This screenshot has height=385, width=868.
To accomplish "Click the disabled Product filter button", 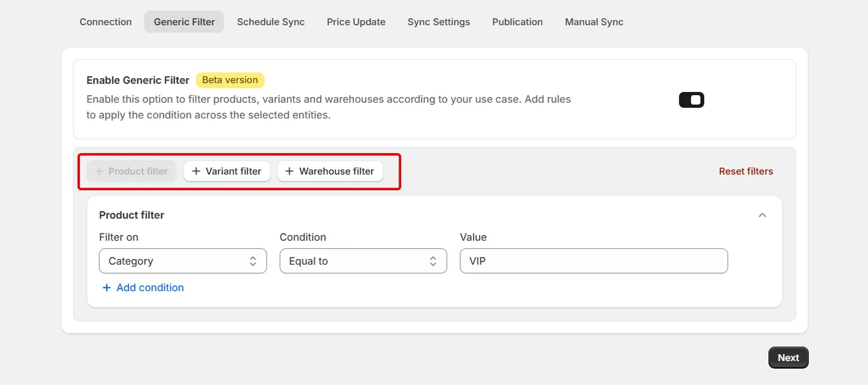I will point(132,171).
